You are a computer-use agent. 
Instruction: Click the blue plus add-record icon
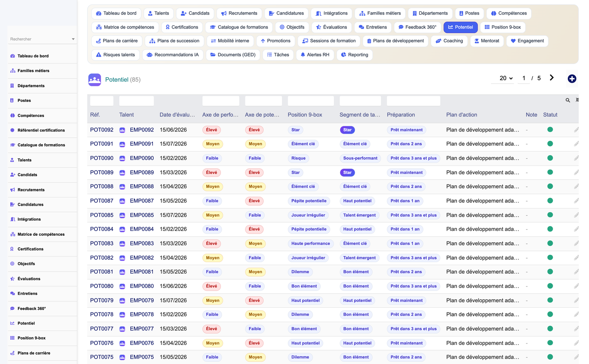(572, 79)
